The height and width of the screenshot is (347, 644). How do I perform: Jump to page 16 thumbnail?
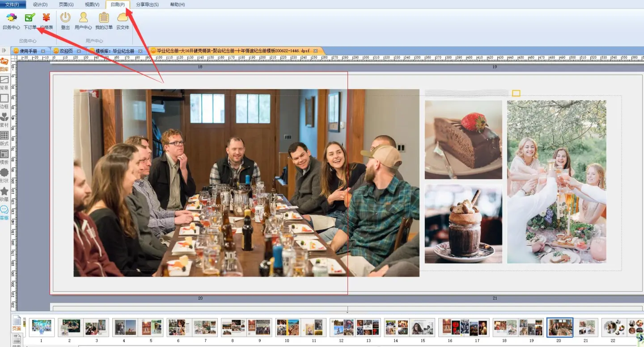[451, 327]
